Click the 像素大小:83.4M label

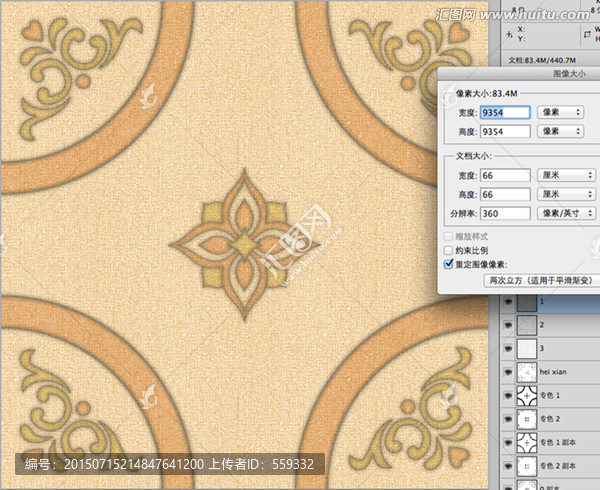click(486, 94)
